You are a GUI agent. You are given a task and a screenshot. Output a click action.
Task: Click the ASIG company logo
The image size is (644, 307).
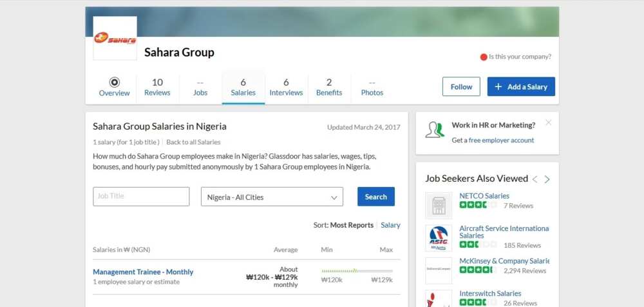point(439,238)
